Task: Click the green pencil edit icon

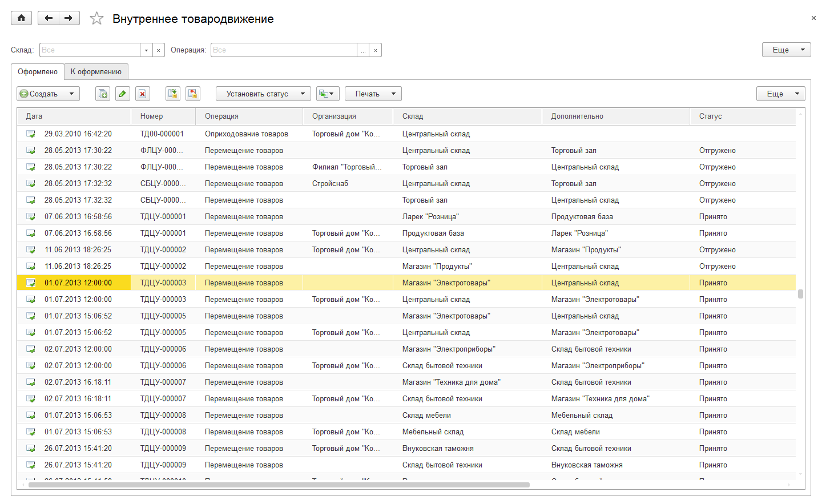Action: click(x=123, y=94)
